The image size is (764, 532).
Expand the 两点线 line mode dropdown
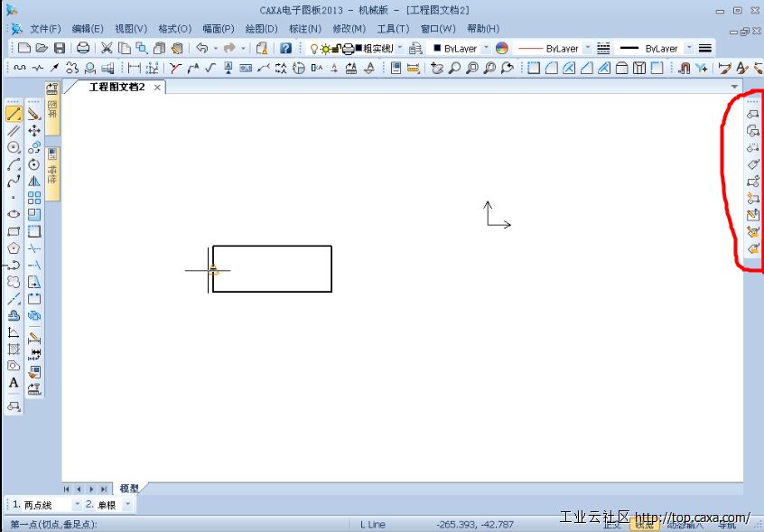[x=77, y=505]
